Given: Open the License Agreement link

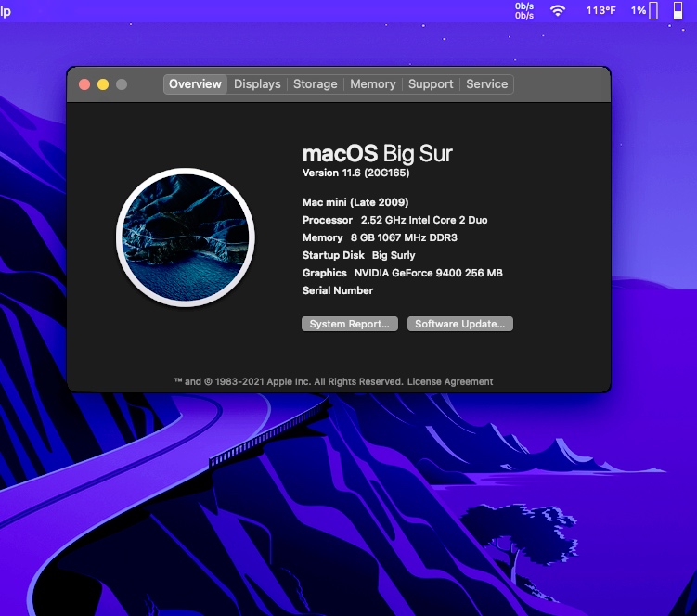Looking at the screenshot, I should 450,381.
